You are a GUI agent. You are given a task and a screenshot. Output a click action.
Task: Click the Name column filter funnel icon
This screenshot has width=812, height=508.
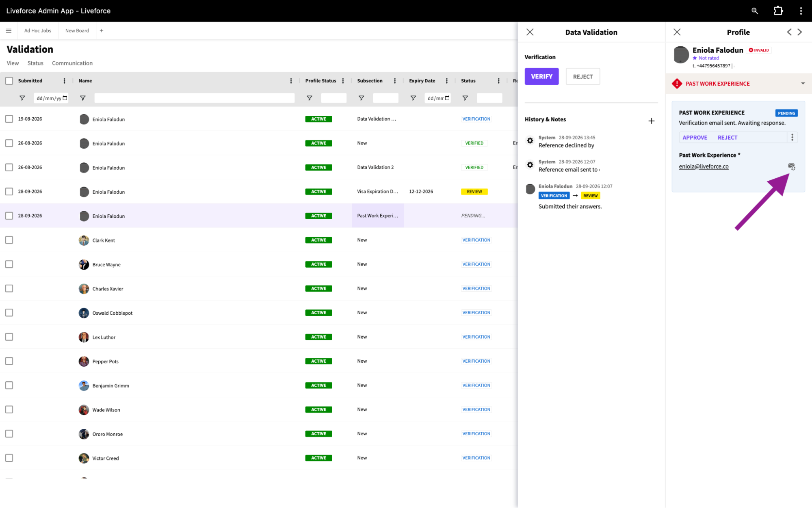tap(83, 98)
